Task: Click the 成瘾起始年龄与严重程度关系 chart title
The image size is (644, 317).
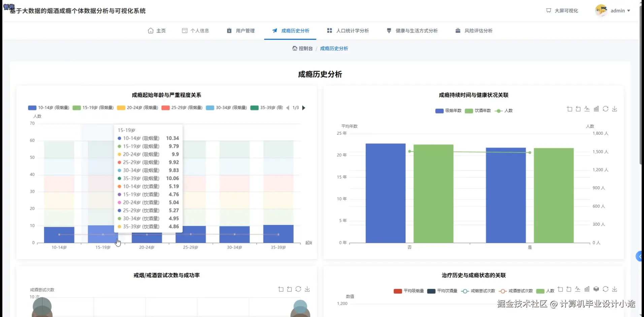Action: 166,95
